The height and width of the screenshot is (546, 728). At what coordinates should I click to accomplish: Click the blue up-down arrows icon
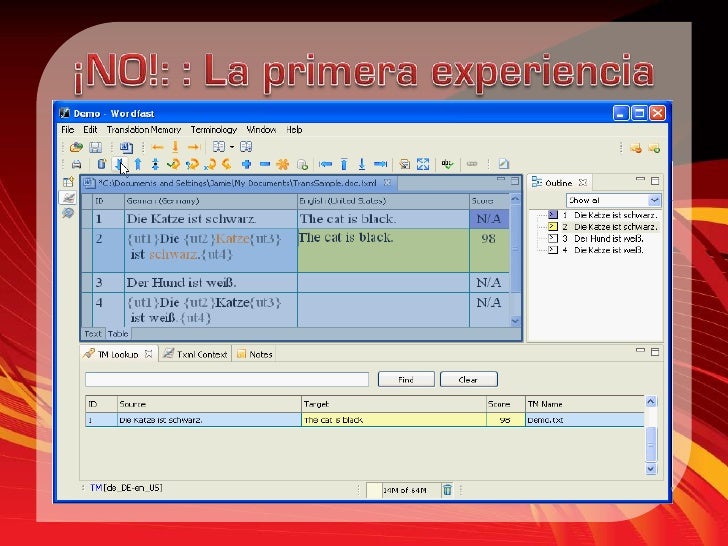pos(156,164)
